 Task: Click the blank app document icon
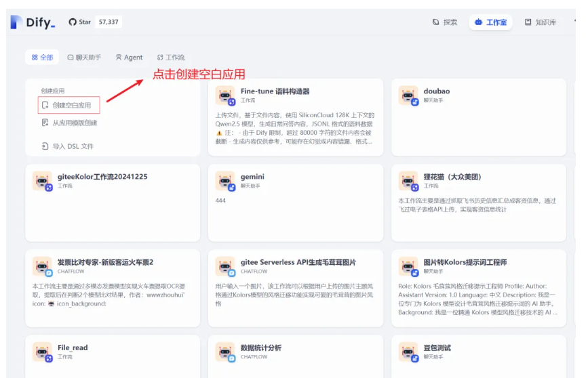click(45, 105)
